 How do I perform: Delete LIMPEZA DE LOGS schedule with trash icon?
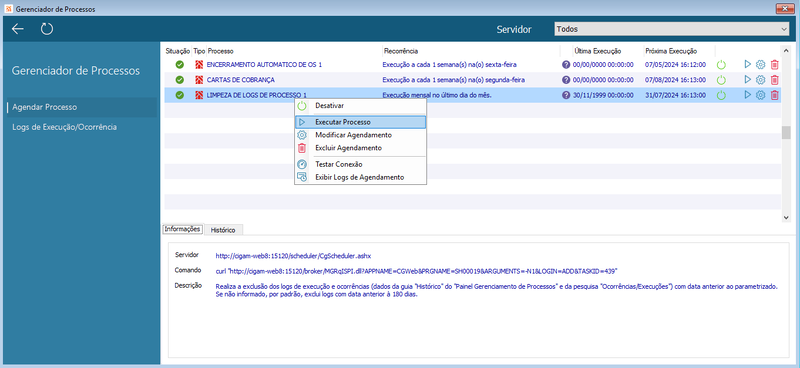click(x=774, y=95)
